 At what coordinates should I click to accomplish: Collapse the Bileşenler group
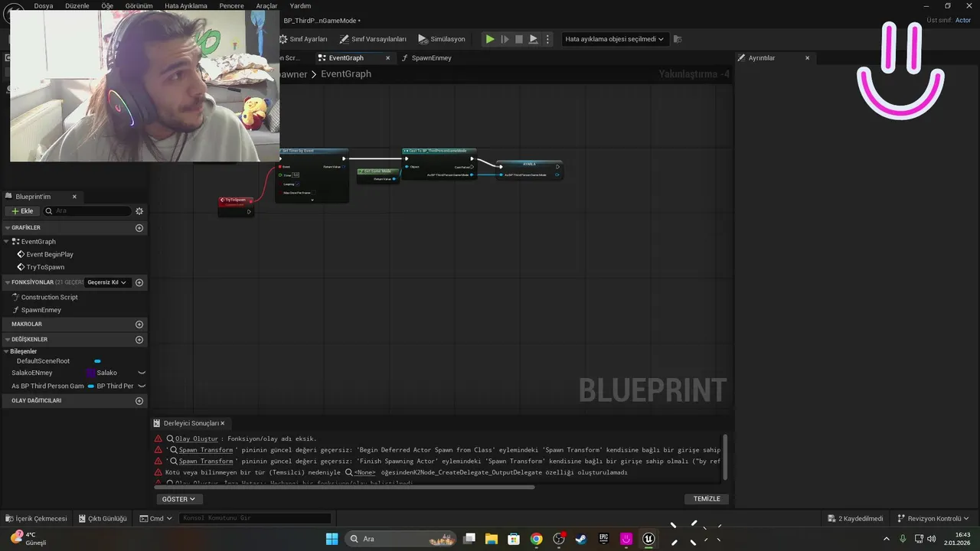point(6,351)
